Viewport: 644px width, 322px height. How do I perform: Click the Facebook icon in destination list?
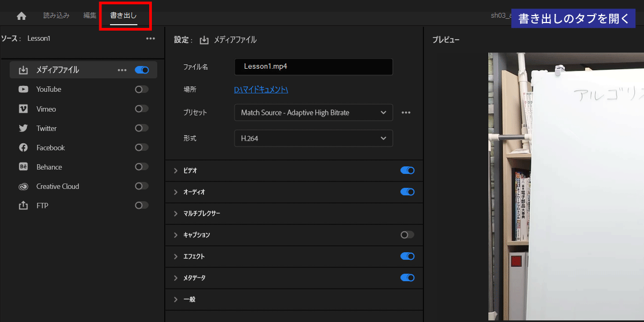click(x=23, y=148)
